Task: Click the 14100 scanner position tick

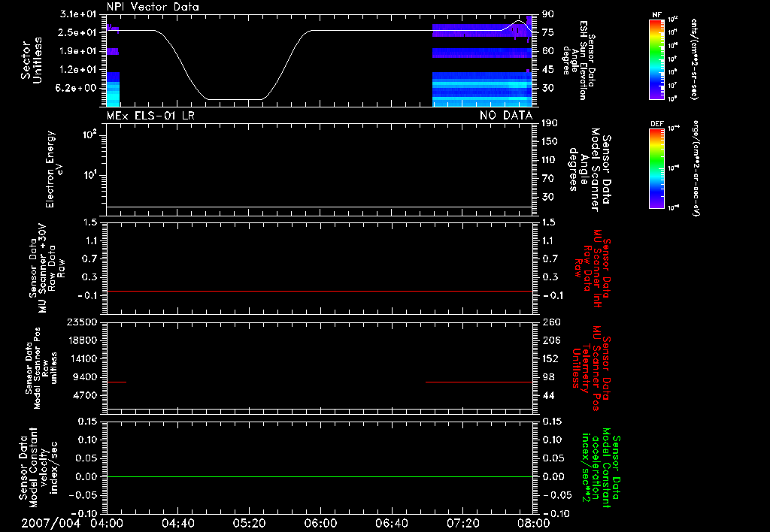Action: 81,358
